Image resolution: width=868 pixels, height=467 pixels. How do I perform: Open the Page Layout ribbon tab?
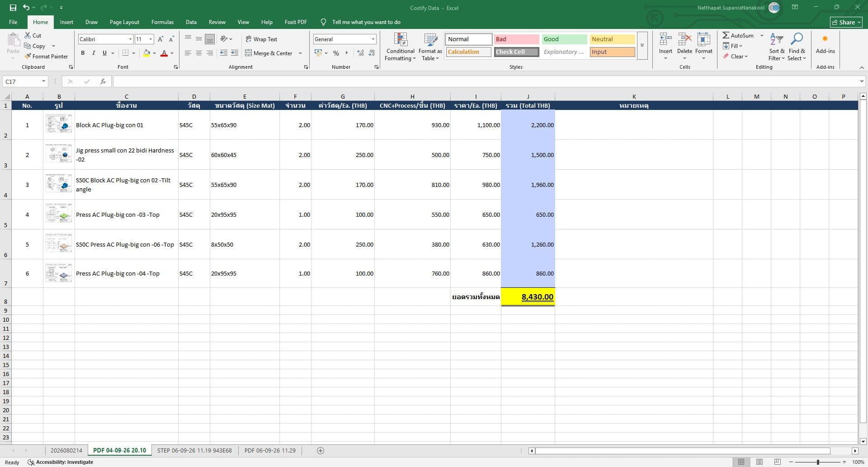coord(124,22)
